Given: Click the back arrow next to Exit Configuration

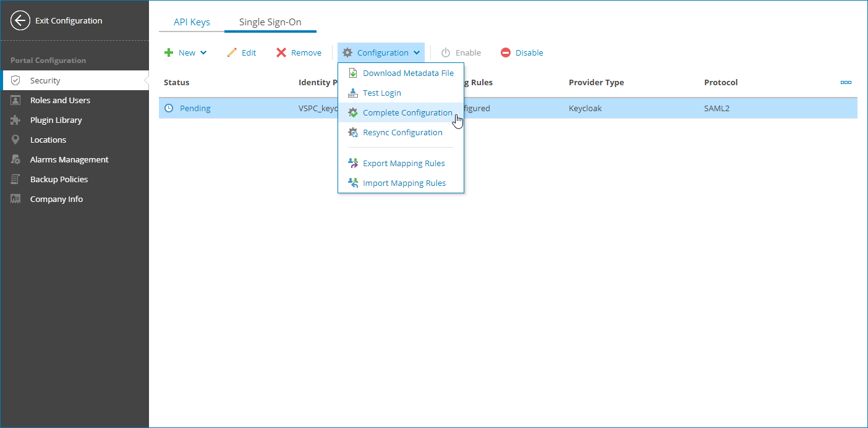Looking at the screenshot, I should point(20,20).
